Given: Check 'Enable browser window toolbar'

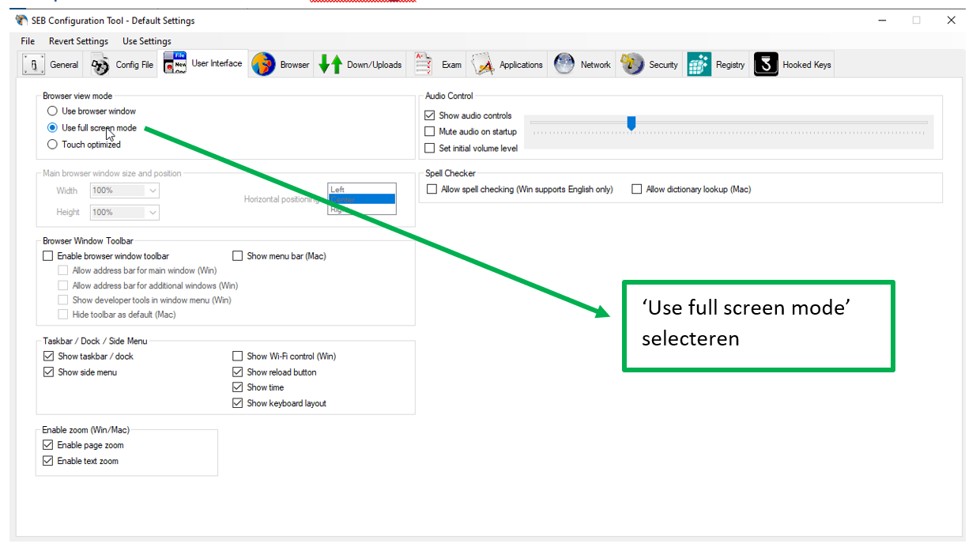Looking at the screenshot, I should (48, 256).
